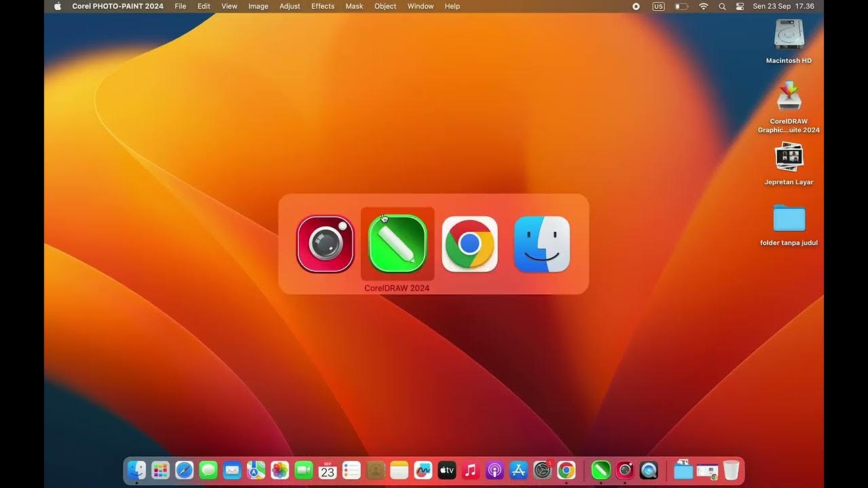Launch Google Chrome from the Dock
Screen dimensions: 868x488
566,470
